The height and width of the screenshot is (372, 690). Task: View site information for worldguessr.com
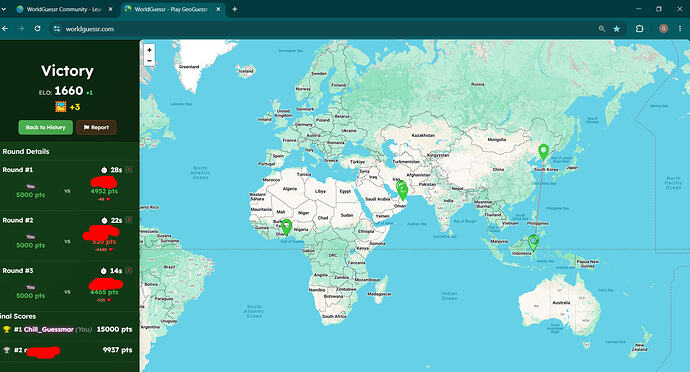tap(57, 29)
